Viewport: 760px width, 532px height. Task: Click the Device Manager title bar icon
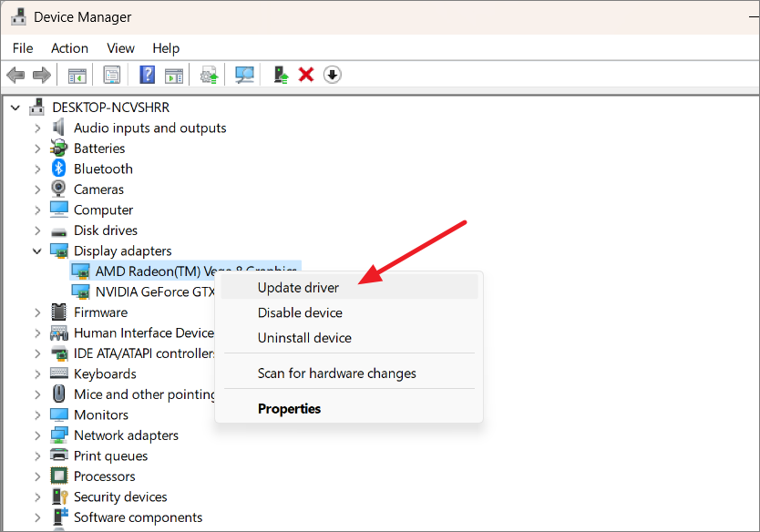coord(18,17)
